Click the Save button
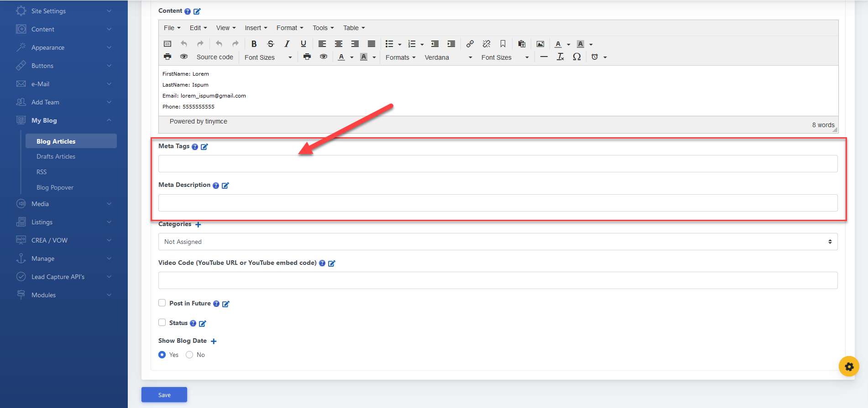 (x=164, y=395)
